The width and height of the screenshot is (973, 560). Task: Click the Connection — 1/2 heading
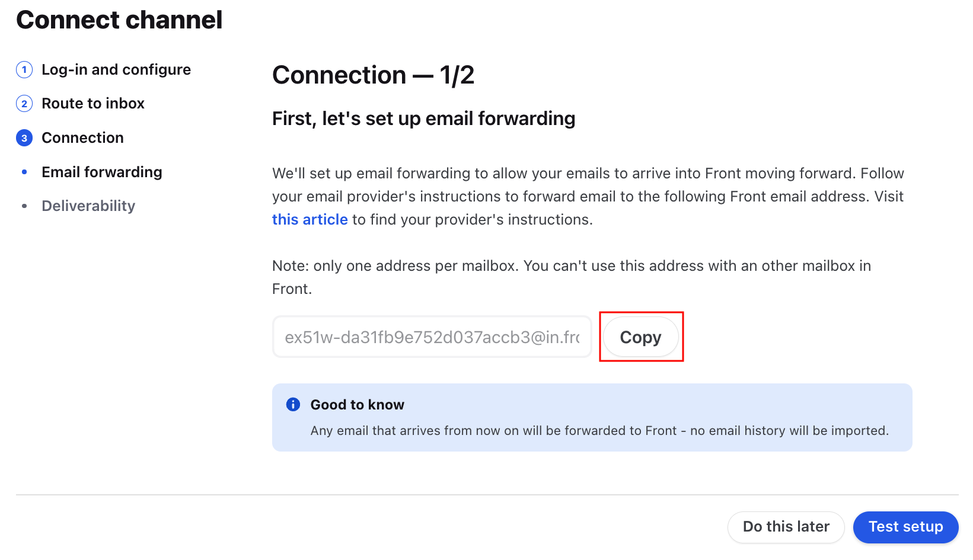pos(374,75)
